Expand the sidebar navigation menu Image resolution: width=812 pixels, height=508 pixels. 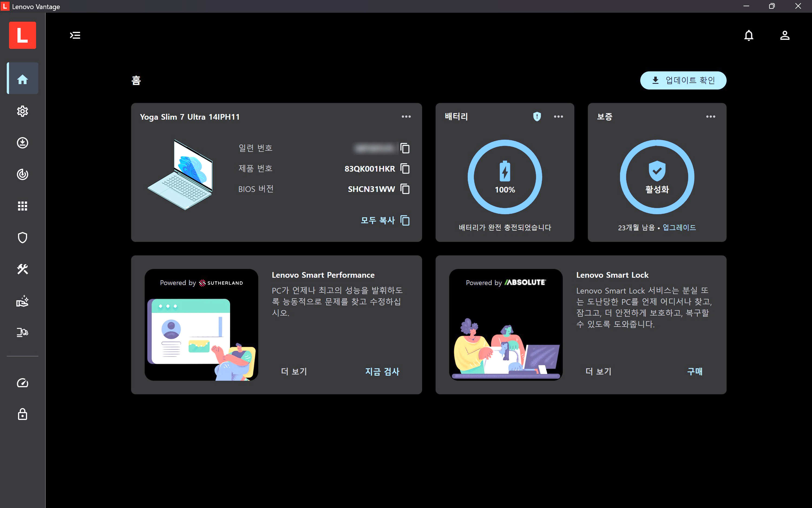pyautogui.click(x=75, y=35)
